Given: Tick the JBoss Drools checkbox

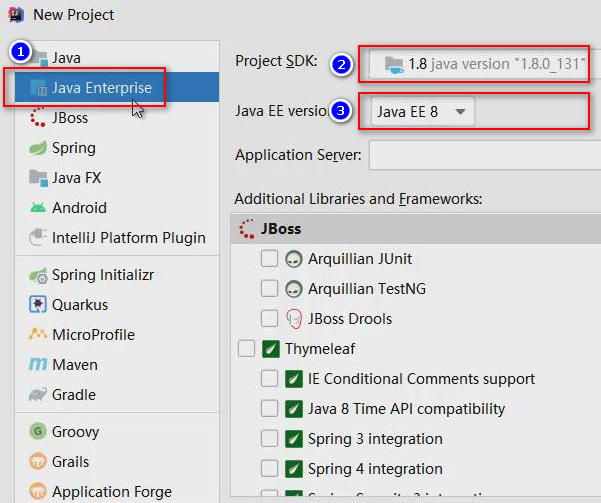Looking at the screenshot, I should pyautogui.click(x=269, y=319).
